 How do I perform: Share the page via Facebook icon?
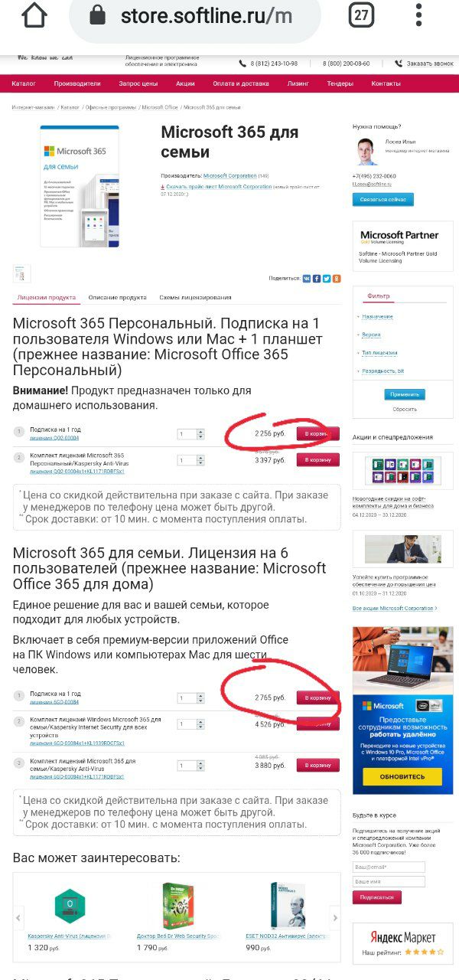(317, 279)
